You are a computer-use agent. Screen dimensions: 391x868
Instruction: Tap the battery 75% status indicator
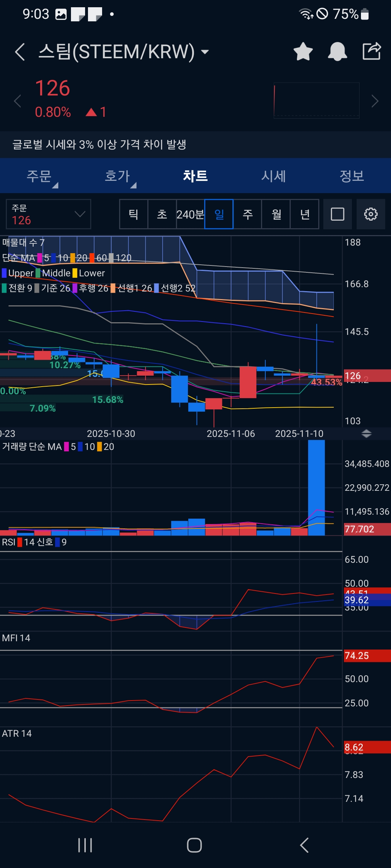coord(350,14)
